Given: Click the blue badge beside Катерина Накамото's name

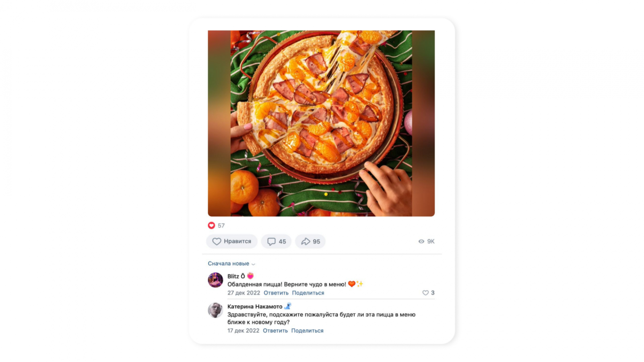Looking at the screenshot, I should click(288, 306).
